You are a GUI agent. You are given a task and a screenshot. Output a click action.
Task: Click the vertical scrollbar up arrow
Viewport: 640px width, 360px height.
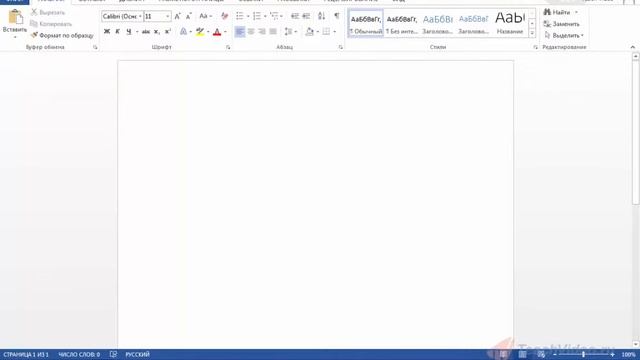[636, 57]
